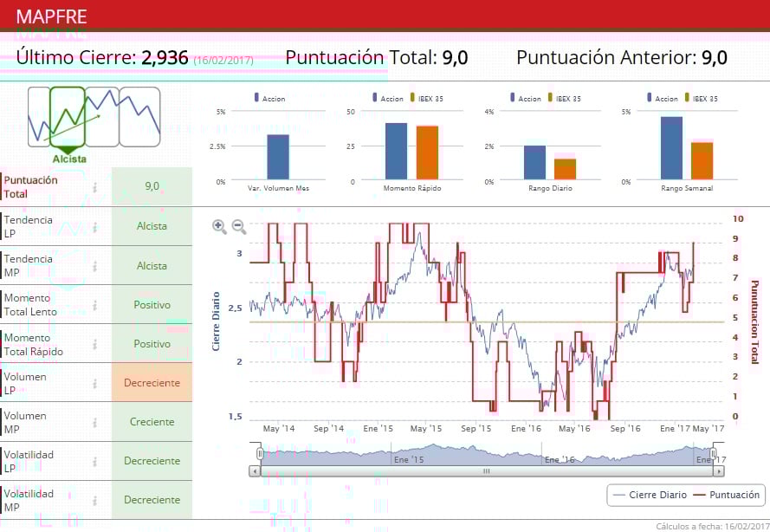Click the Sep '16 axis label on main chart
The height and width of the screenshot is (532, 770).
click(625, 428)
